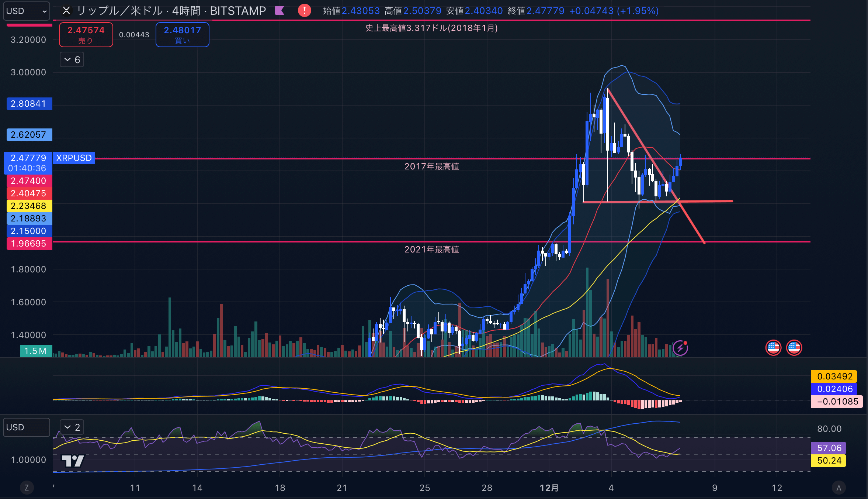Screen dimensions: 868x499
Task: Click the 高値2.50379 high value
Action: click(x=413, y=11)
